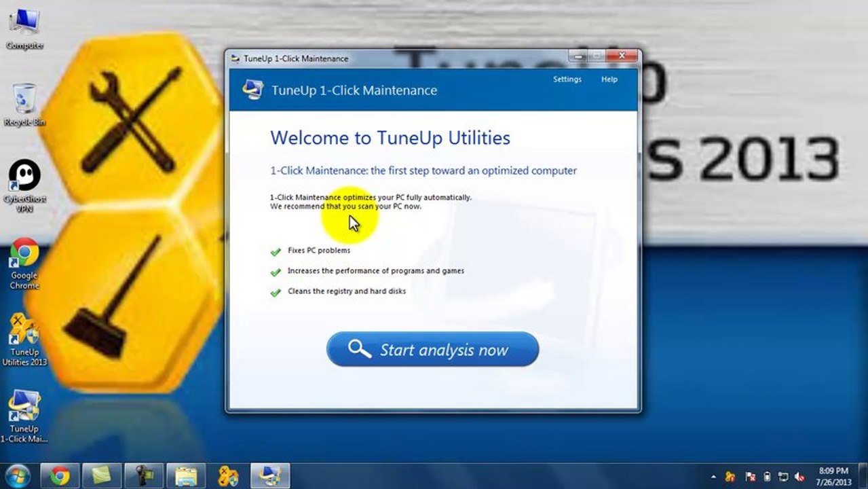Click Chrome icon in the taskbar
The width and height of the screenshot is (868, 489).
click(60, 475)
